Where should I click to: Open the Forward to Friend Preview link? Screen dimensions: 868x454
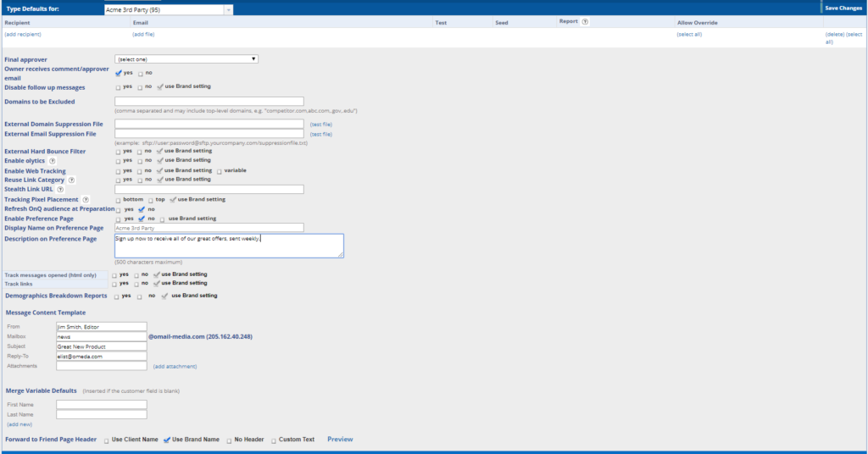click(340, 439)
